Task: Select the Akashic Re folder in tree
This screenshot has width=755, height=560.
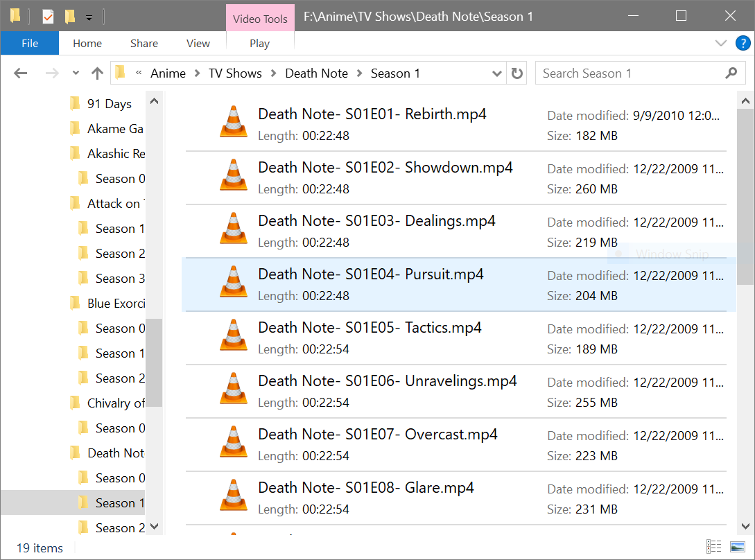Action: [116, 154]
